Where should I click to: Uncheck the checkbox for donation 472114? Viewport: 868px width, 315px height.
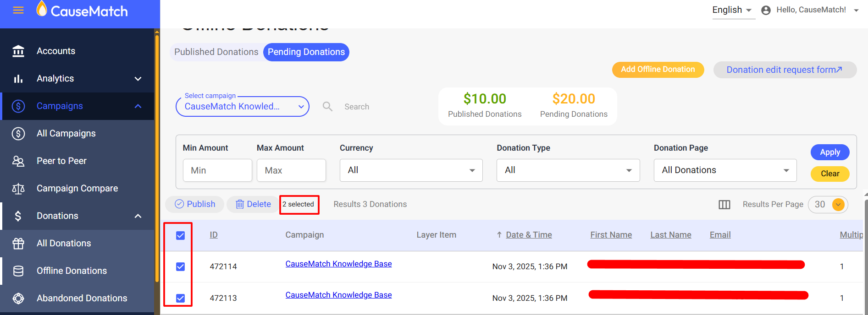(181, 266)
